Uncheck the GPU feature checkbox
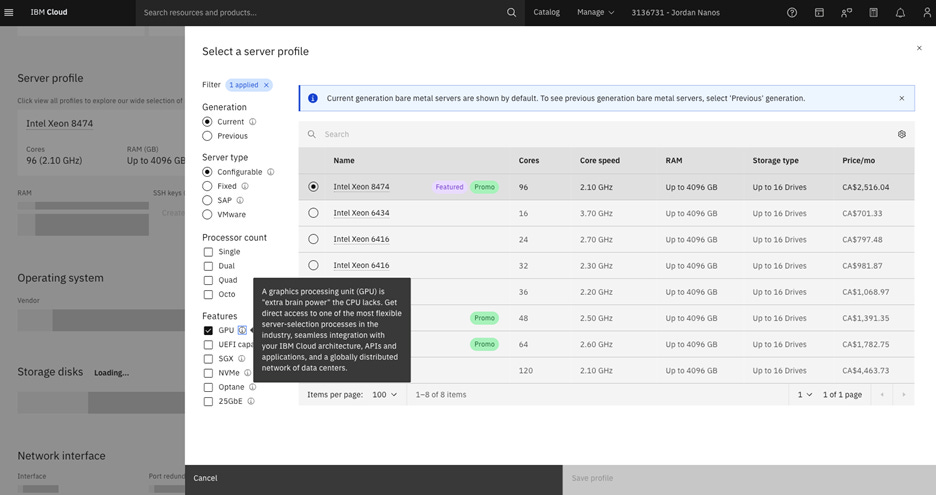The image size is (936, 495). click(x=208, y=330)
